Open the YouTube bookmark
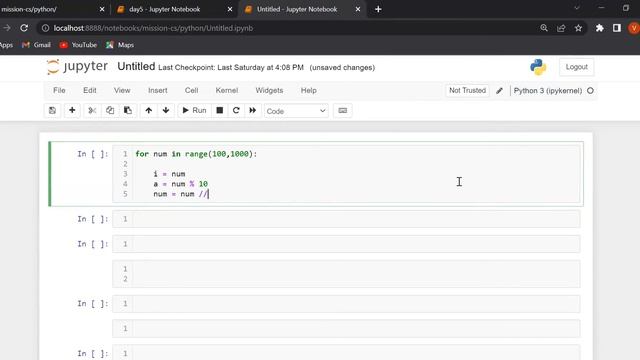Image resolution: width=640 pixels, height=360 pixels. [78, 45]
